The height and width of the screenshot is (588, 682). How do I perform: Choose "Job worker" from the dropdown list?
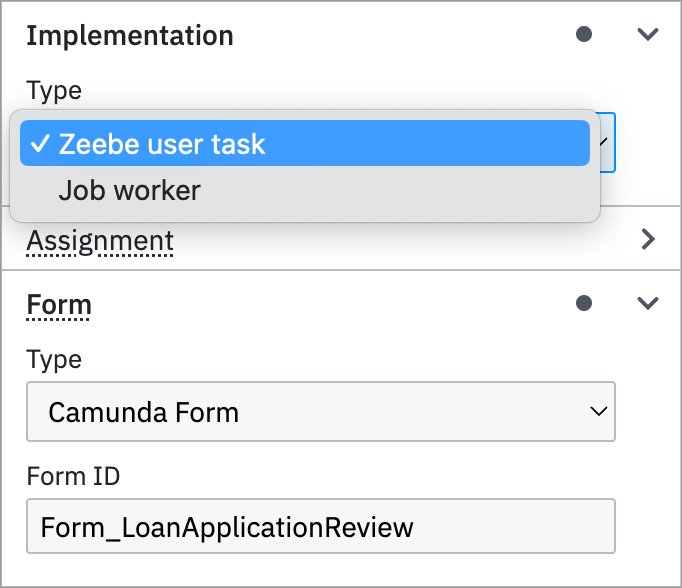[x=130, y=190]
